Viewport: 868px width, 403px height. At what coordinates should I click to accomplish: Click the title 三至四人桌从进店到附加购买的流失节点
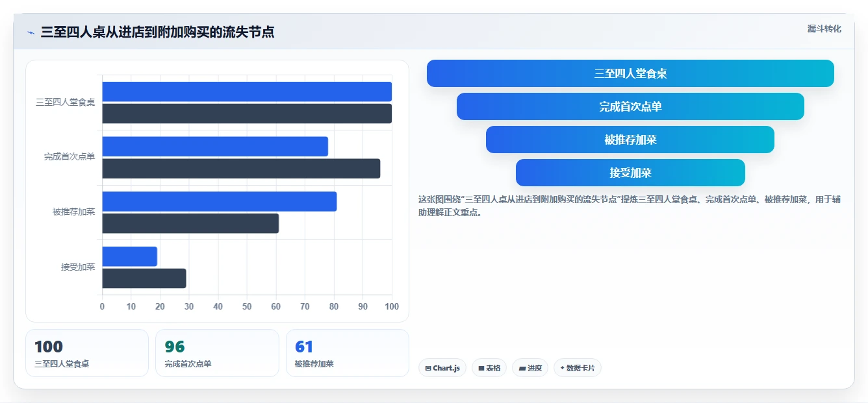[x=157, y=32]
